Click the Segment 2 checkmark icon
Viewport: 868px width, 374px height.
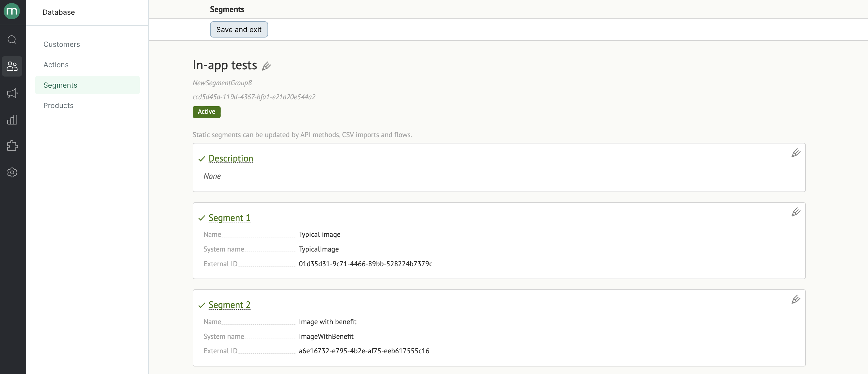[201, 305]
